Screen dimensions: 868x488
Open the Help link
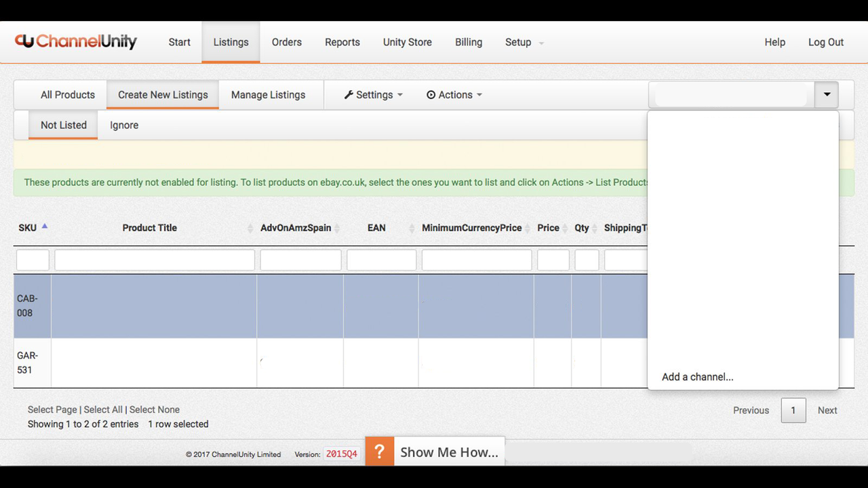pyautogui.click(x=774, y=42)
